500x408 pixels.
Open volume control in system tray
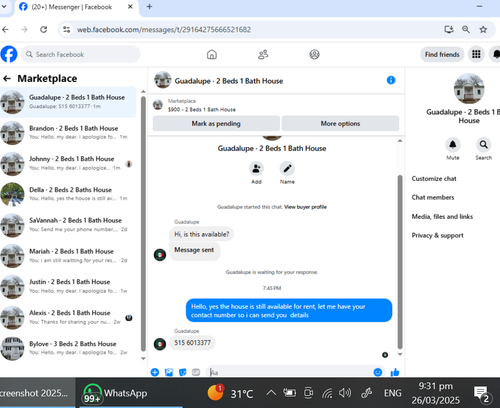click(345, 393)
